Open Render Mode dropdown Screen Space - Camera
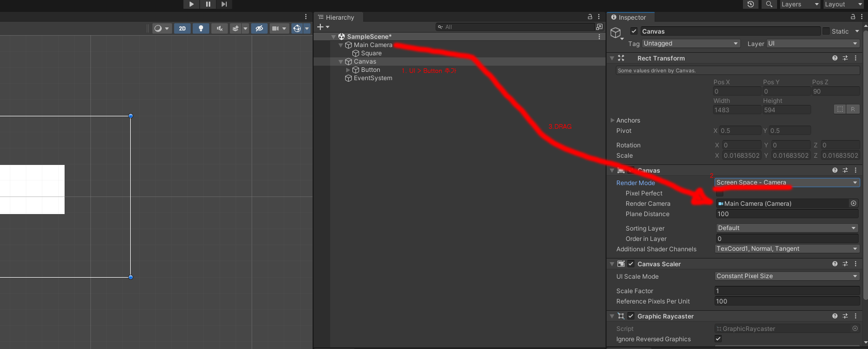868x349 pixels. 787,183
